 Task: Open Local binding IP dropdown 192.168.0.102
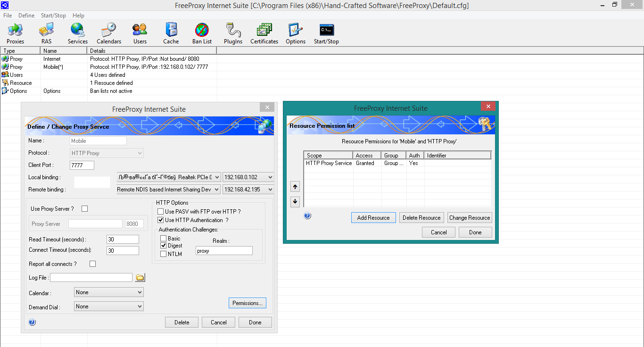(248, 177)
